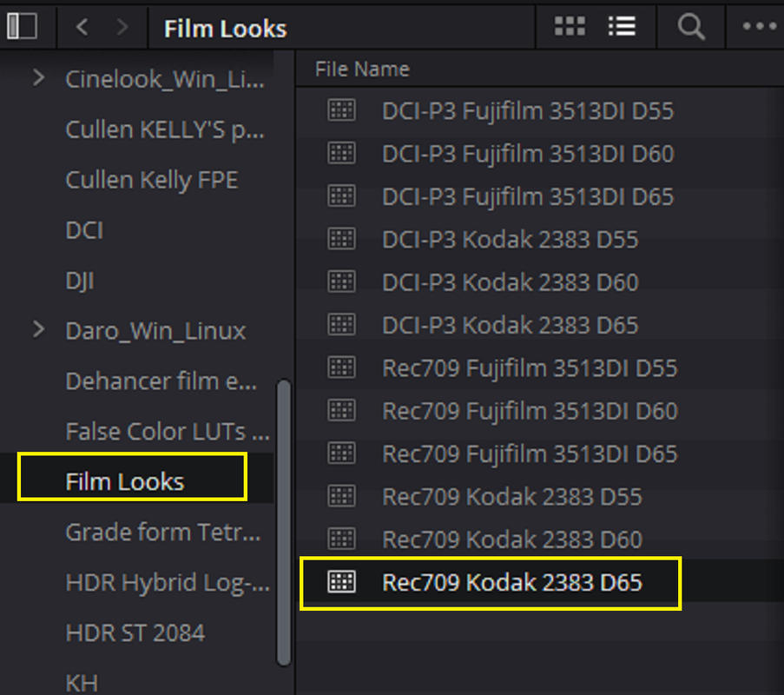
Task: Switch to thumbnail grid view
Action: coord(570,26)
